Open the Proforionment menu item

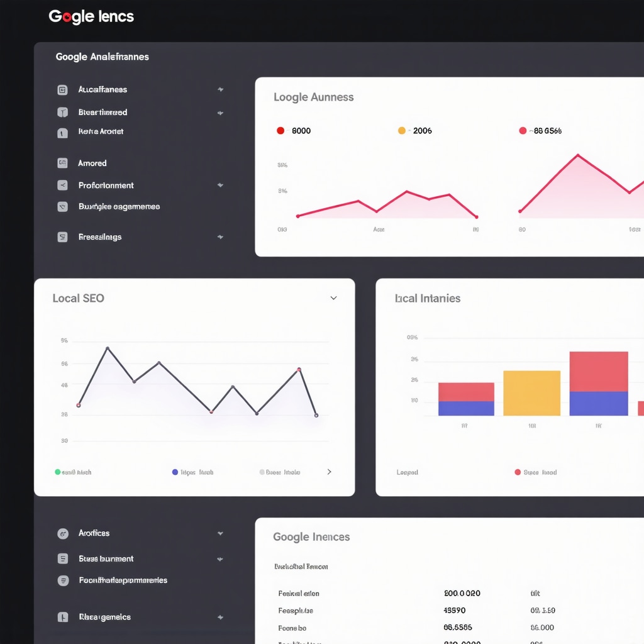pos(106,186)
